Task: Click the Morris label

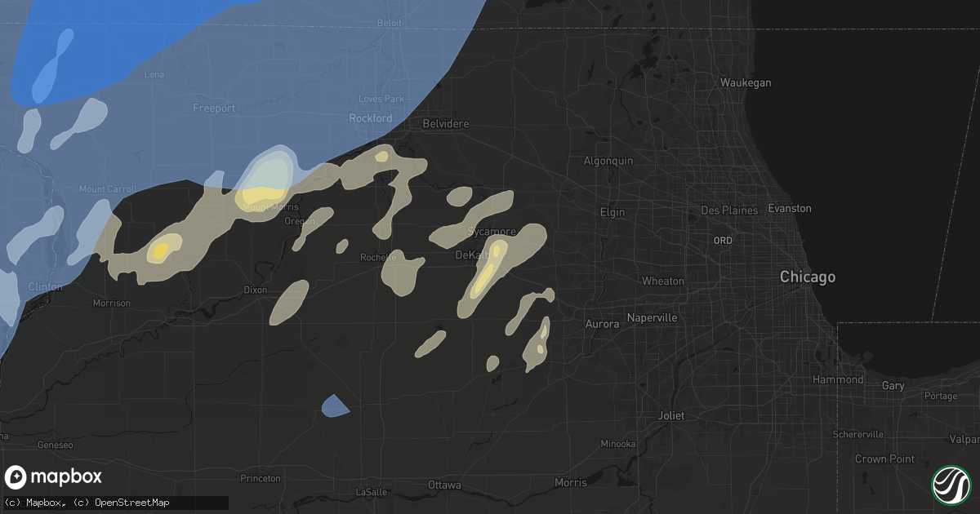Action: coord(570,482)
